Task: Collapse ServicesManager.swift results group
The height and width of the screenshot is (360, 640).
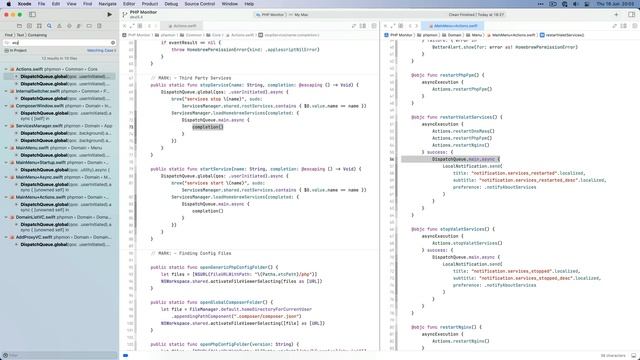Action: point(6,126)
